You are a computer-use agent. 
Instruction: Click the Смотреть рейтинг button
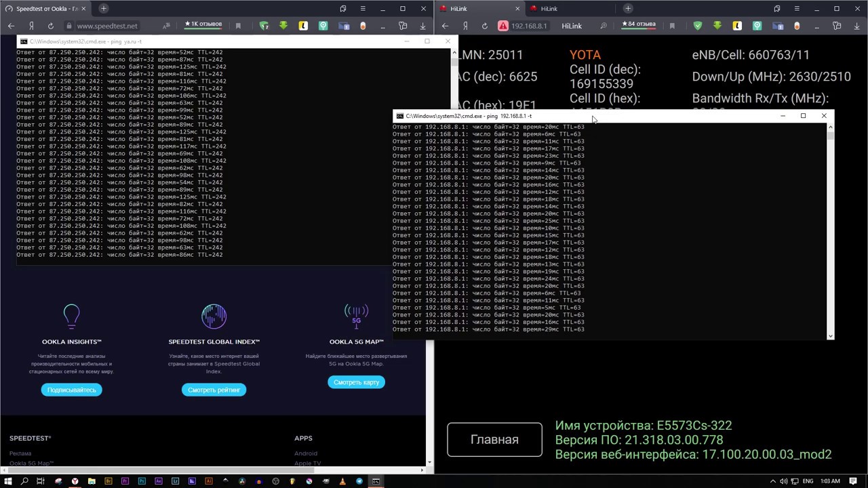(214, 390)
